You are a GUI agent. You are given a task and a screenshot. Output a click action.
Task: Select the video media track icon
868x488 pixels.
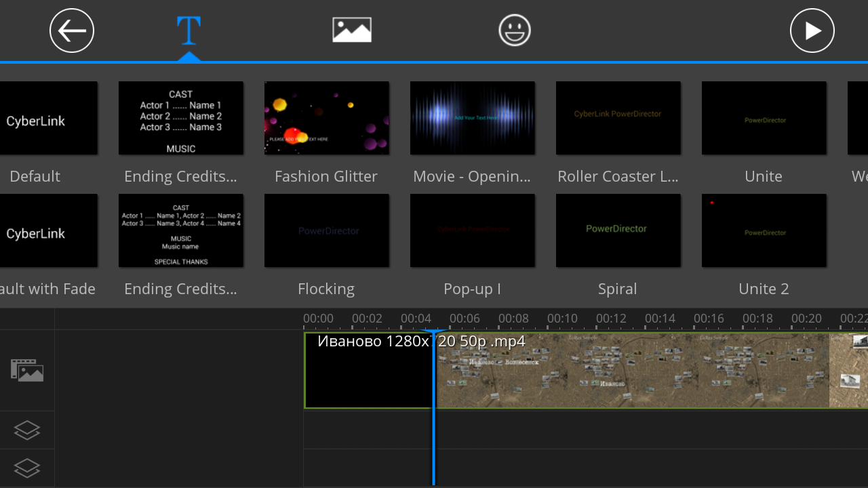click(x=27, y=370)
